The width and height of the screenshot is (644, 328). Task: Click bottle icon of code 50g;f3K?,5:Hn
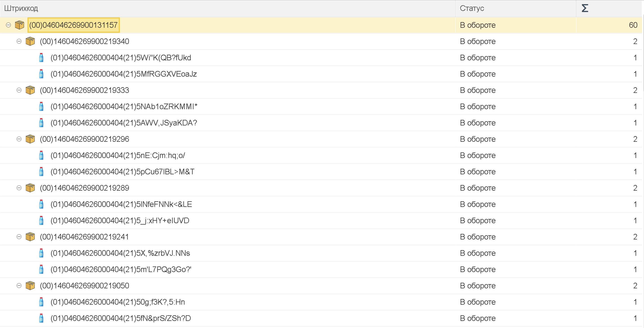(x=41, y=302)
